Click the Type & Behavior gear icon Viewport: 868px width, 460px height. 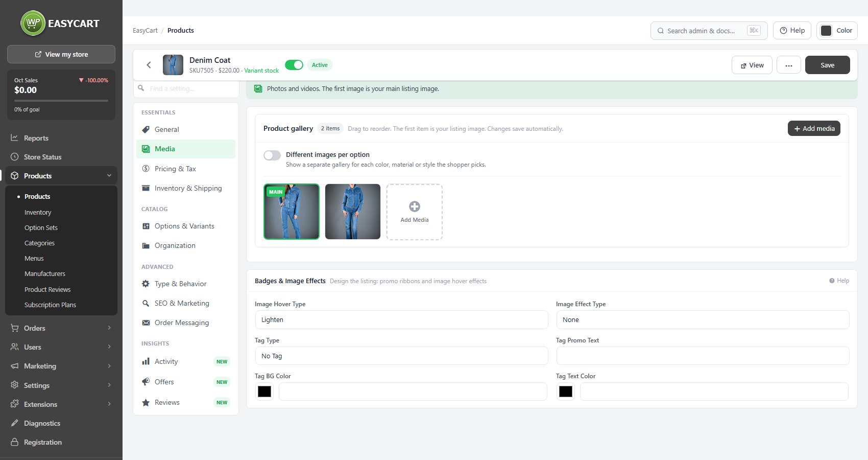[146, 284]
